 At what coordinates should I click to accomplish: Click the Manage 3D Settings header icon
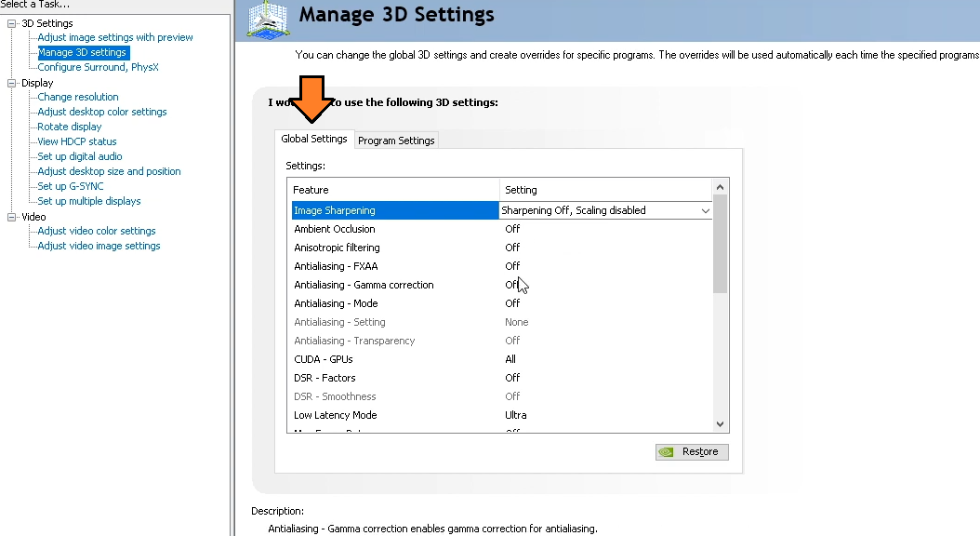click(x=268, y=20)
